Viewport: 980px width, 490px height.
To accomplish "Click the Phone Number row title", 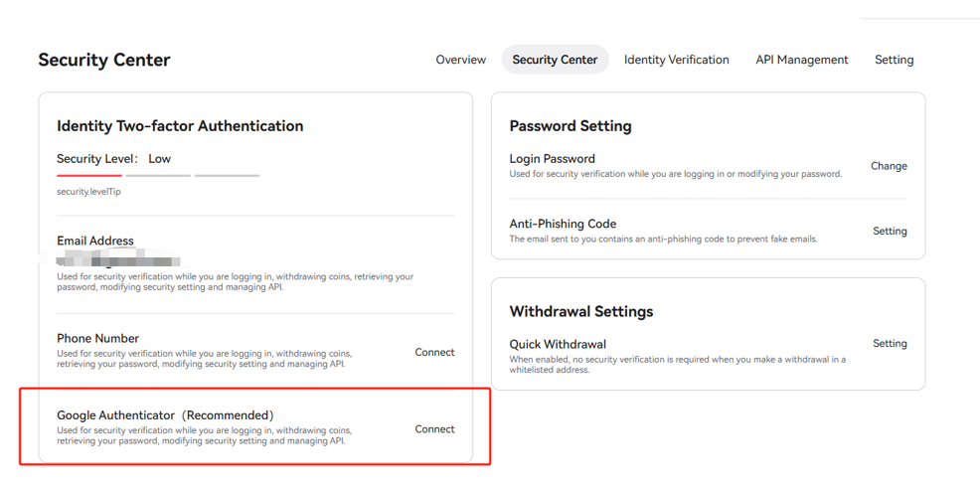I will 98,339.
